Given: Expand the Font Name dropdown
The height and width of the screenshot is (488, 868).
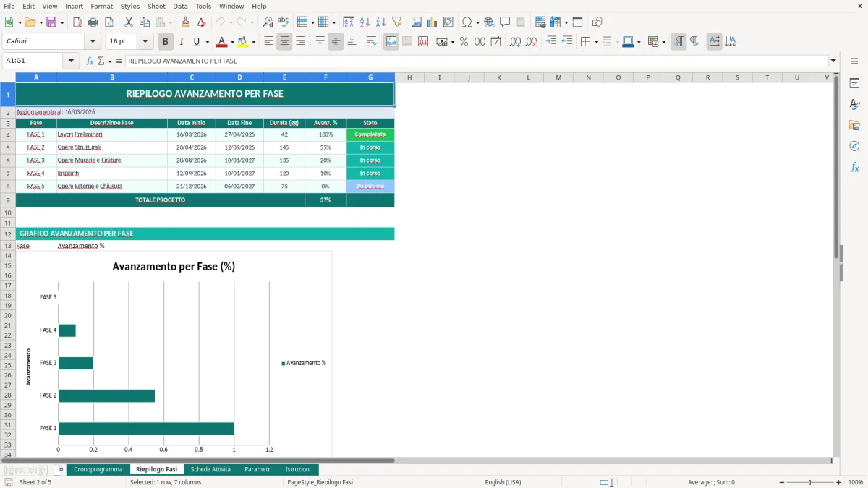Looking at the screenshot, I should point(92,42).
